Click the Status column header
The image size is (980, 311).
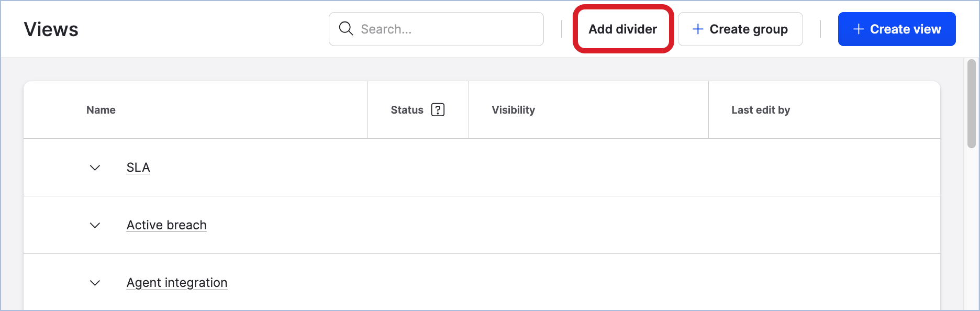(407, 109)
